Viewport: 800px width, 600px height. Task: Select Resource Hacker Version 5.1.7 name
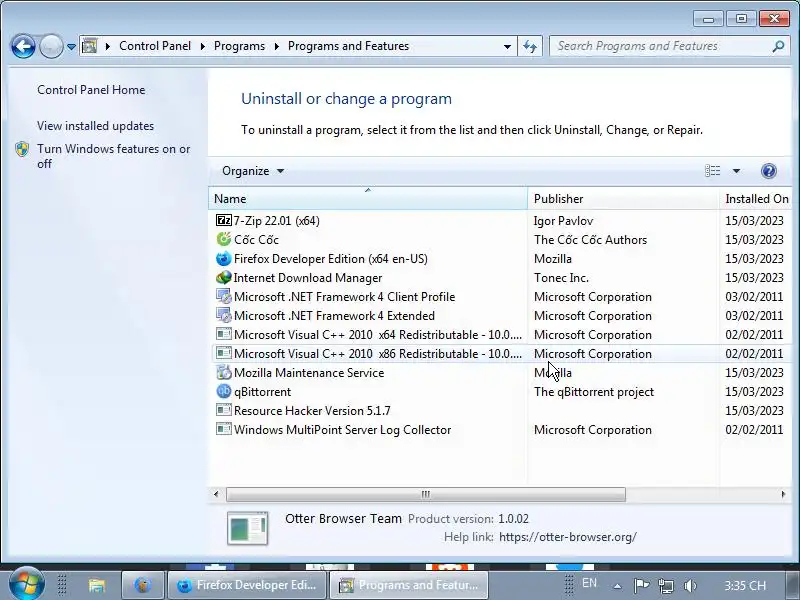click(312, 410)
